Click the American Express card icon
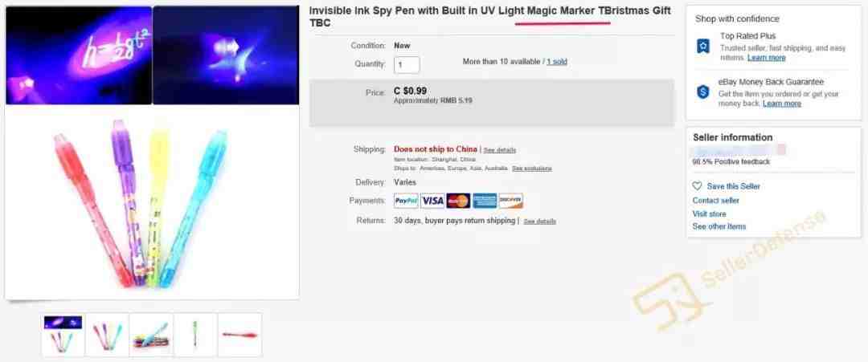 click(x=485, y=201)
